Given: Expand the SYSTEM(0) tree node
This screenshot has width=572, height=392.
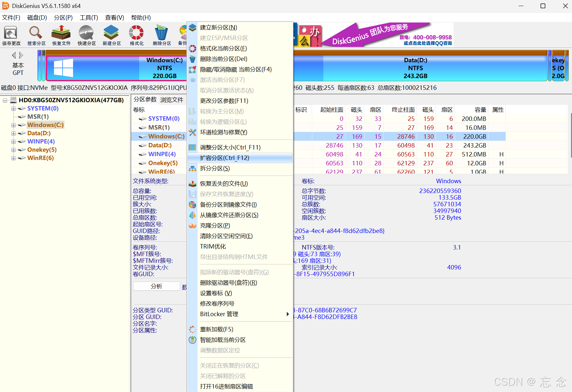Looking at the screenshot, I should tap(14, 109).
